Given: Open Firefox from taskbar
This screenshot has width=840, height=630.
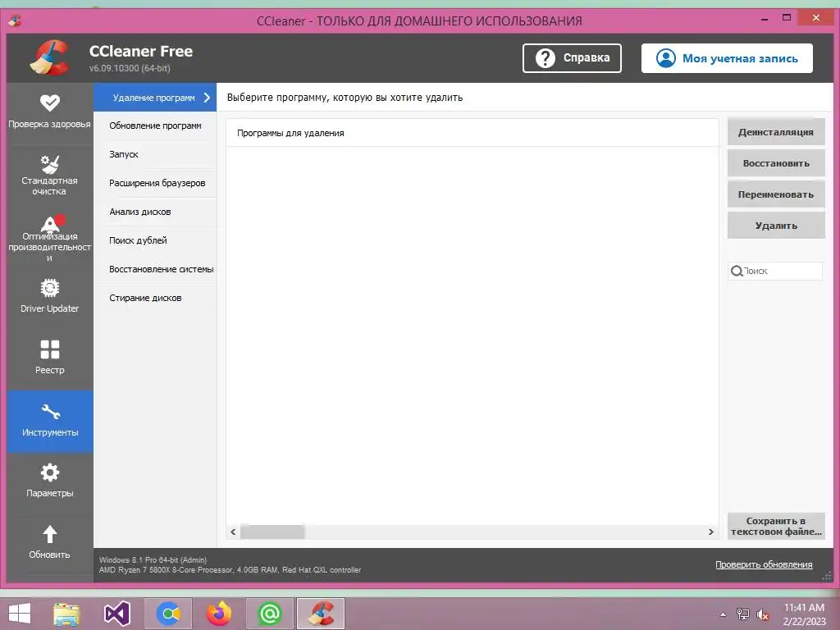Looking at the screenshot, I should tap(219, 614).
